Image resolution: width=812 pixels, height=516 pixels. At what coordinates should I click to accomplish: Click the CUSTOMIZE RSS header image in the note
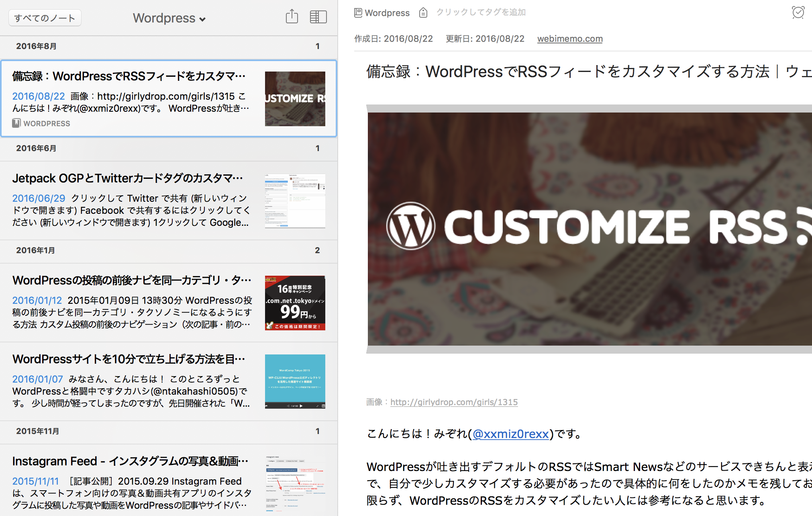coord(590,229)
